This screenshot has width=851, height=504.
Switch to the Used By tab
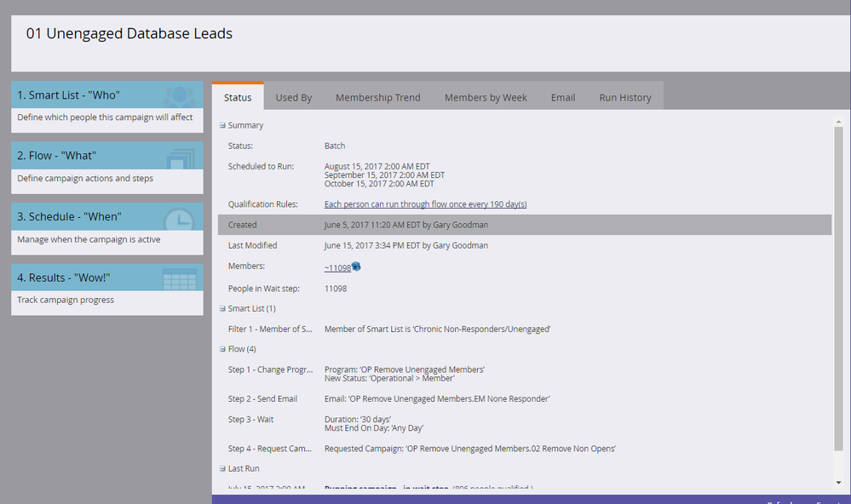pyautogui.click(x=294, y=98)
